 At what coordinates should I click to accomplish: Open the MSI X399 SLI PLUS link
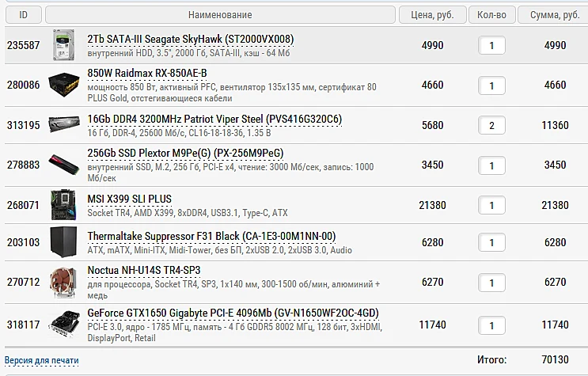click(x=129, y=199)
